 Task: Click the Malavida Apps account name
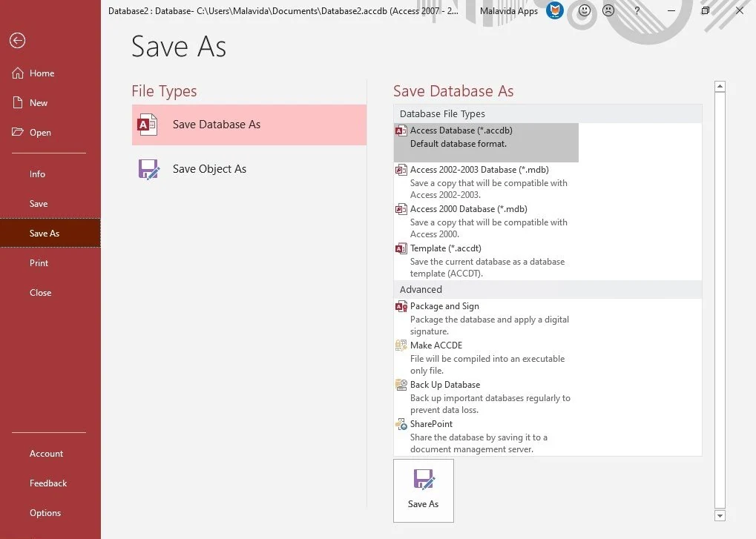coord(509,11)
